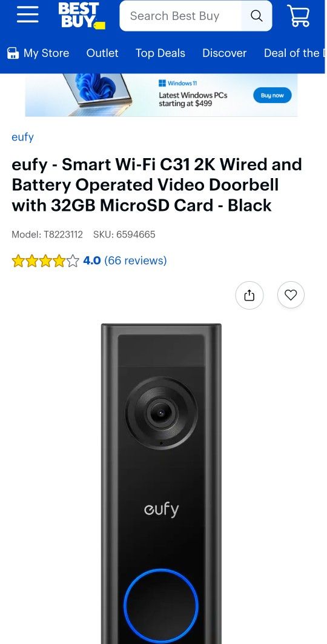The image size is (327, 644).
Task: Click the Search Best Buy field
Action: tap(180, 16)
